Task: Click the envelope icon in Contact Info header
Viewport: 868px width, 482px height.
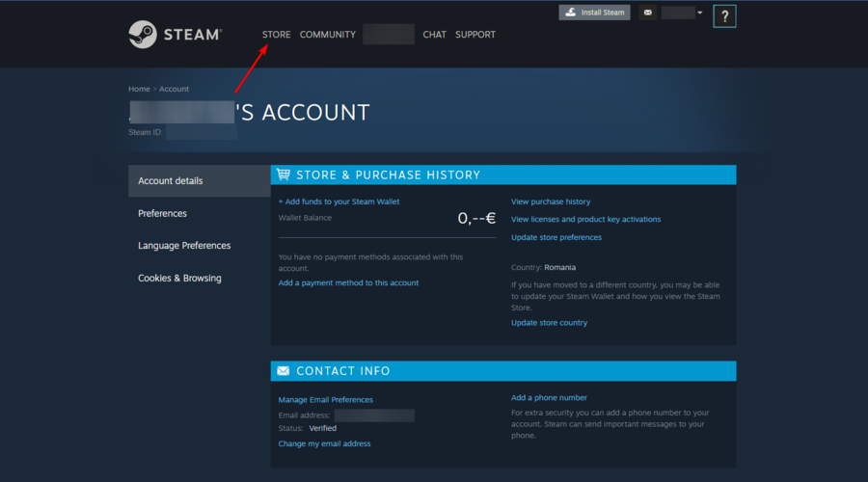Action: (x=283, y=371)
